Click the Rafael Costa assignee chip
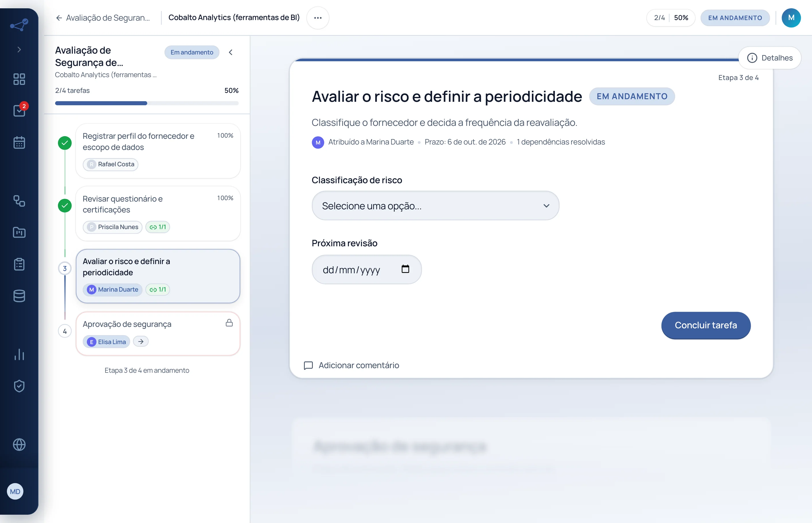 pos(110,164)
